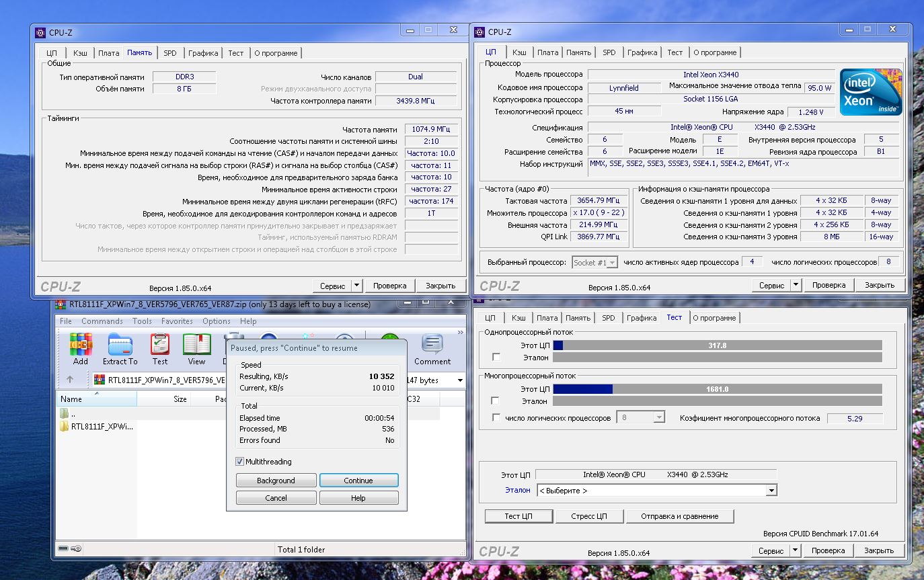Open Сервис arrow in benchmark CPU-Z window
924x580 pixels.
796,550
